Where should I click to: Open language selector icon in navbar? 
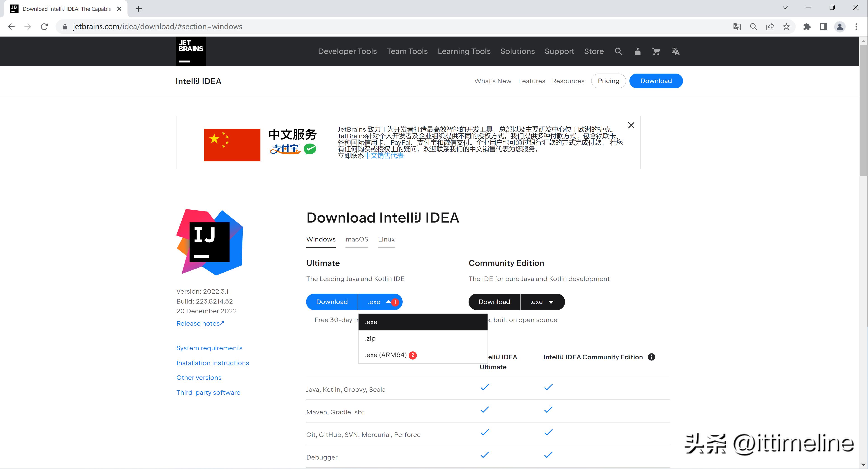click(x=675, y=51)
